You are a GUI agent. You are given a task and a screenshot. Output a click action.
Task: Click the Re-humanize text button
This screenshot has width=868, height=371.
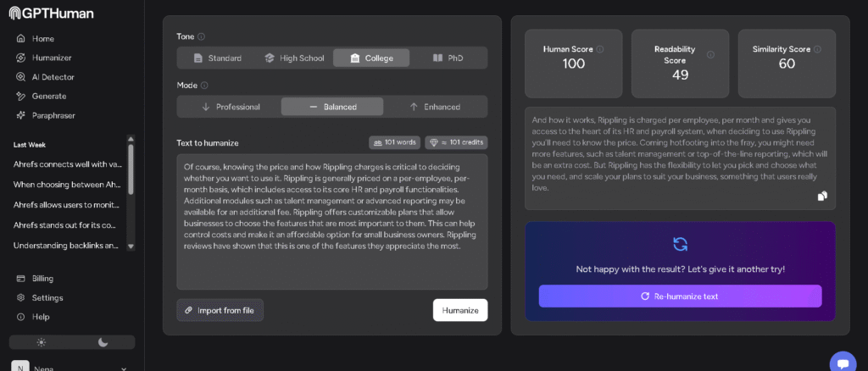click(680, 296)
